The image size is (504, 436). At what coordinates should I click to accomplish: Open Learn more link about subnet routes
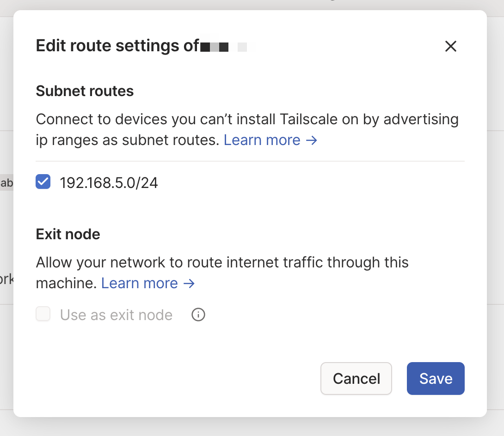pyautogui.click(x=262, y=140)
